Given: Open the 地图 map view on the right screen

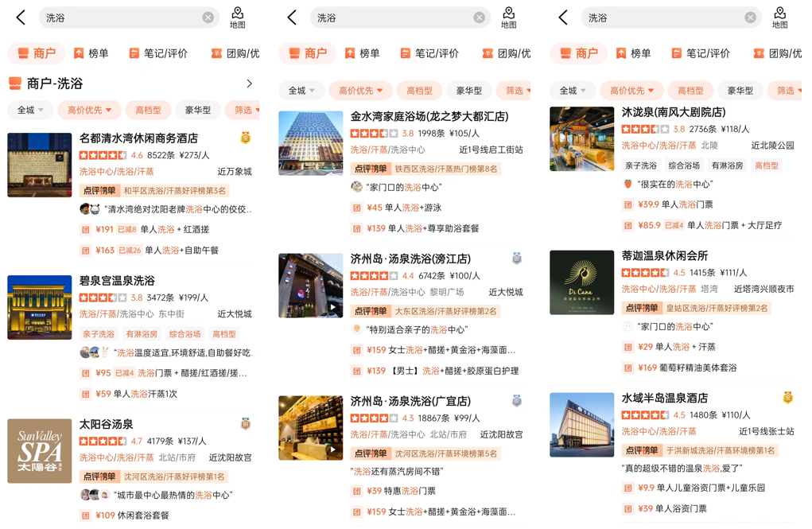Looking at the screenshot, I should tap(780, 18).
